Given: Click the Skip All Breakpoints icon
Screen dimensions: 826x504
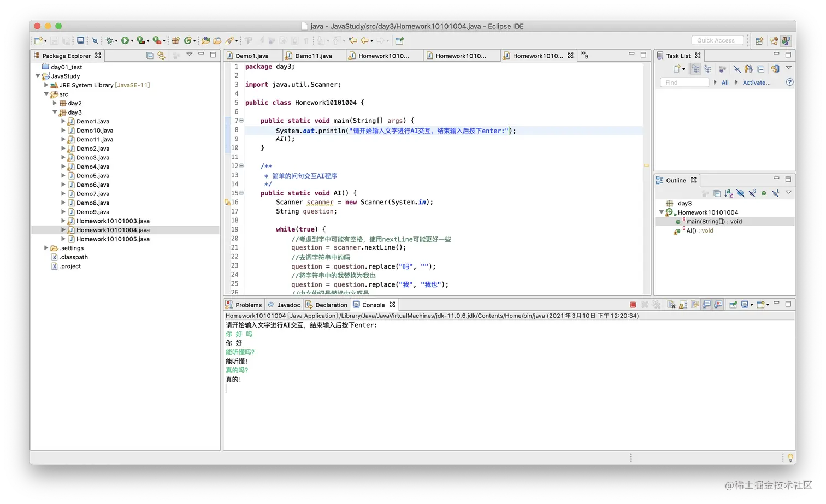Looking at the screenshot, I should coord(95,40).
